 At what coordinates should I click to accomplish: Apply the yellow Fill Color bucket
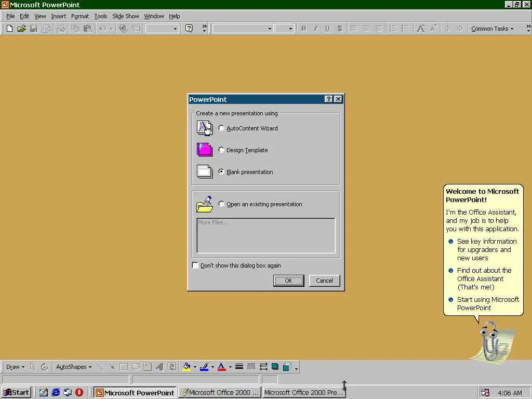187,367
